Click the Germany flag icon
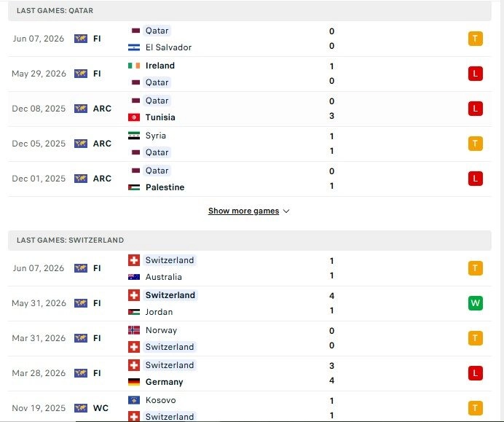The height and width of the screenshot is (422, 504). pyautogui.click(x=134, y=382)
